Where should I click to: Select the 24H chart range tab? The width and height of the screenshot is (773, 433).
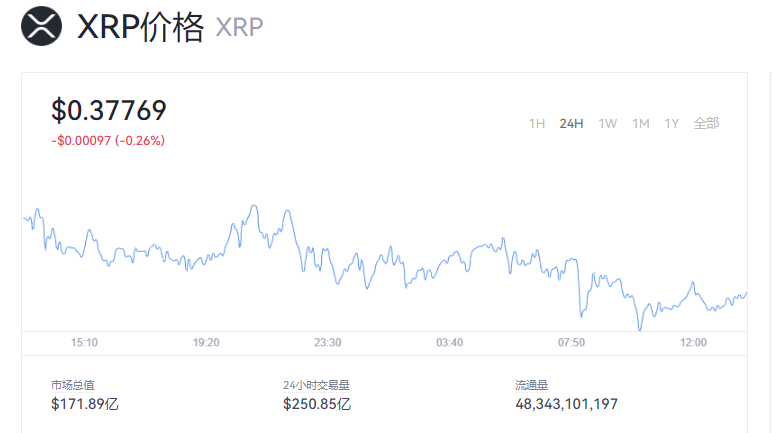point(571,123)
